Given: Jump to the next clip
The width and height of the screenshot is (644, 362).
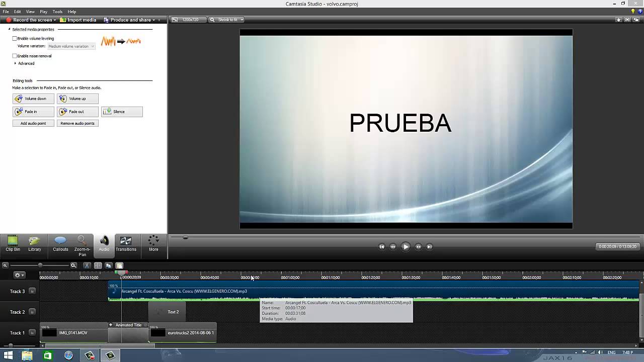Looking at the screenshot, I should point(429,246).
